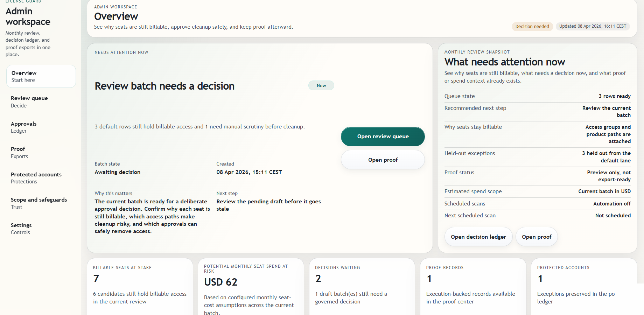Open the Approvals ledger nav item
644x315 pixels.
pyautogui.click(x=24, y=127)
